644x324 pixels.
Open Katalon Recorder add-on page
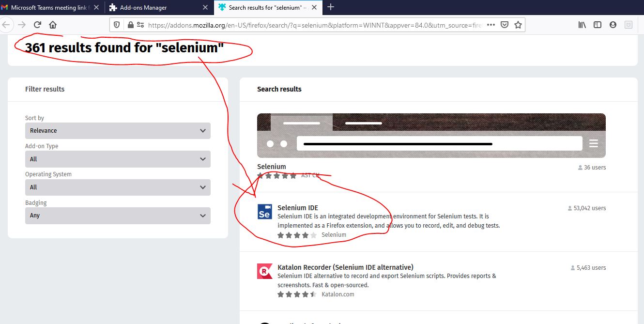(345, 267)
